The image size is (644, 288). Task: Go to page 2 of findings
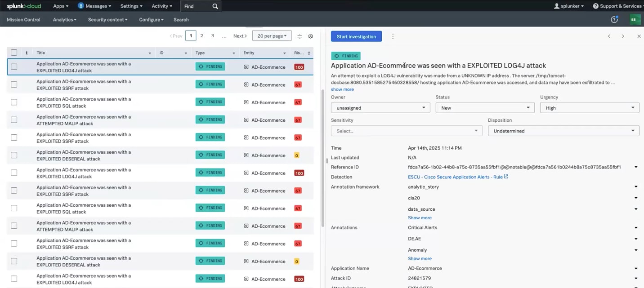[201, 36]
